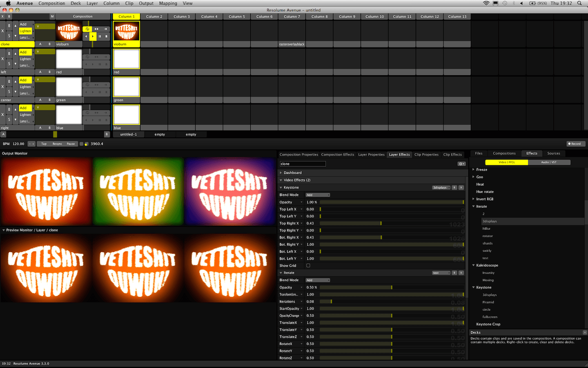Bypass the Iterate effect with B button
588x368 pixels.
454,273
